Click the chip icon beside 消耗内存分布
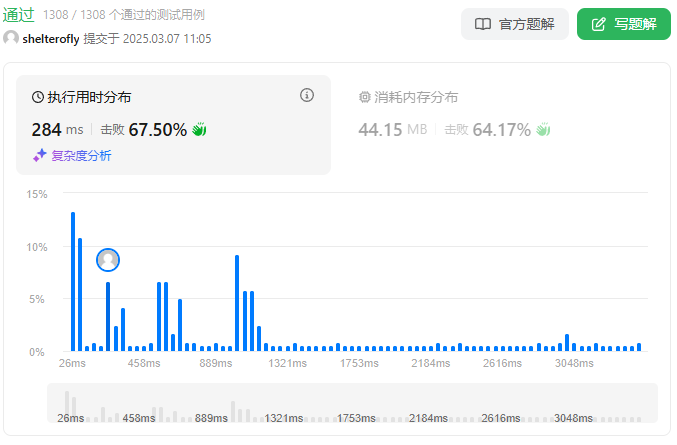Viewport: 677px width, 445px height. tap(364, 98)
